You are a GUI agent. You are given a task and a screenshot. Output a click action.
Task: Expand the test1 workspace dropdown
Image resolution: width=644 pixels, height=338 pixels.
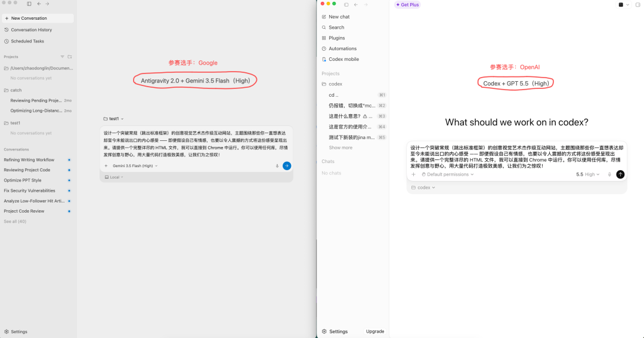tap(113, 118)
